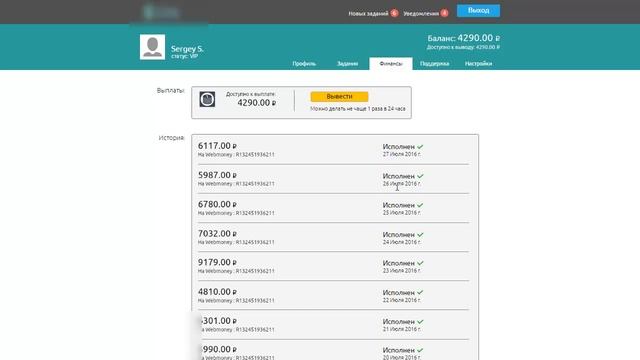Click the notifications counter badge

click(444, 13)
